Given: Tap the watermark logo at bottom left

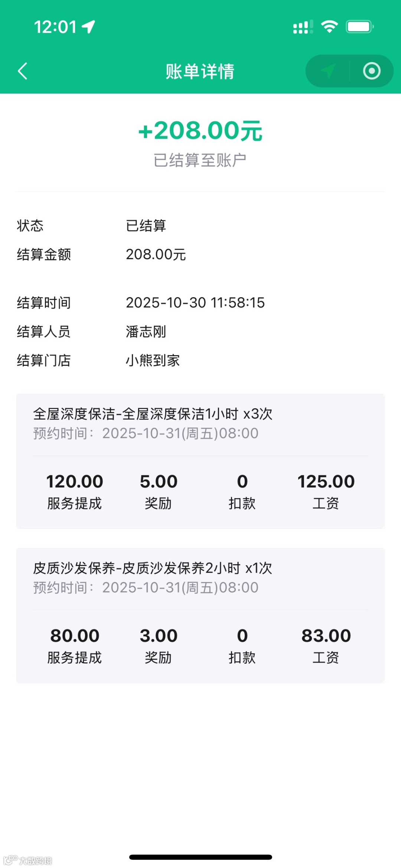Looking at the screenshot, I should coord(28,860).
